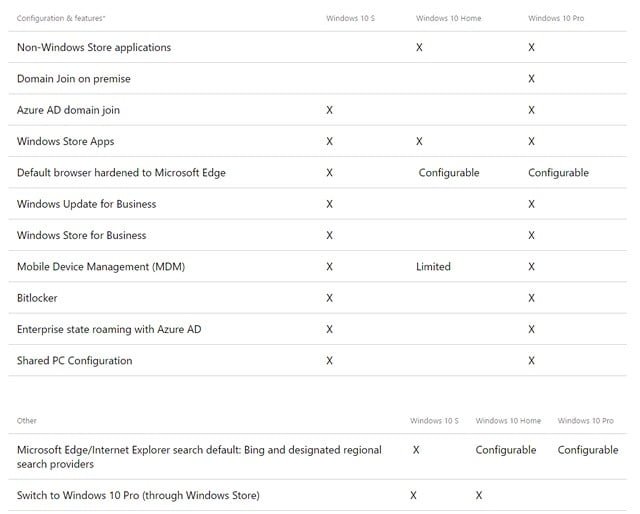Image resolution: width=640 pixels, height=514 pixels.
Task: Select the Switch to Windows 10 Pro row label
Action: coord(138,495)
